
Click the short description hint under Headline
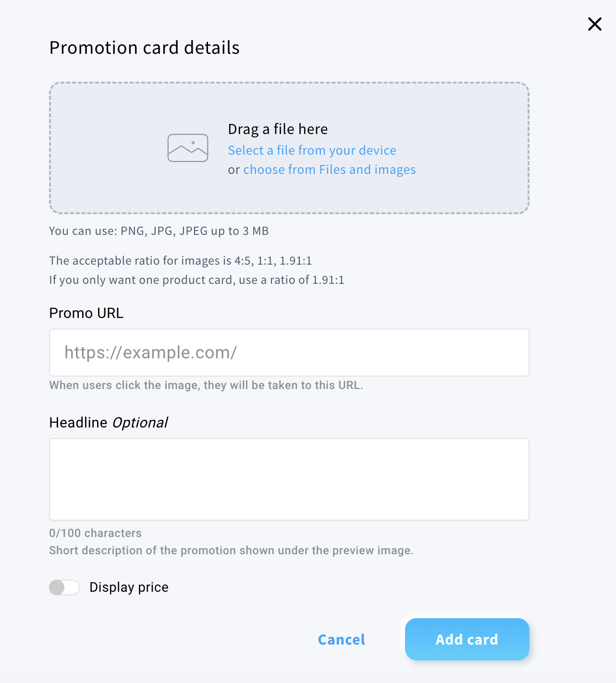231,550
